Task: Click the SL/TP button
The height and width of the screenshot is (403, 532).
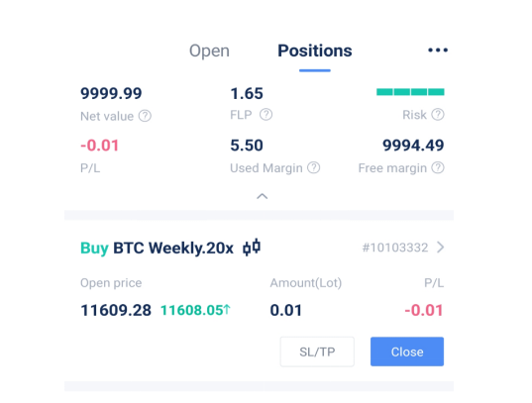Action: point(317,352)
